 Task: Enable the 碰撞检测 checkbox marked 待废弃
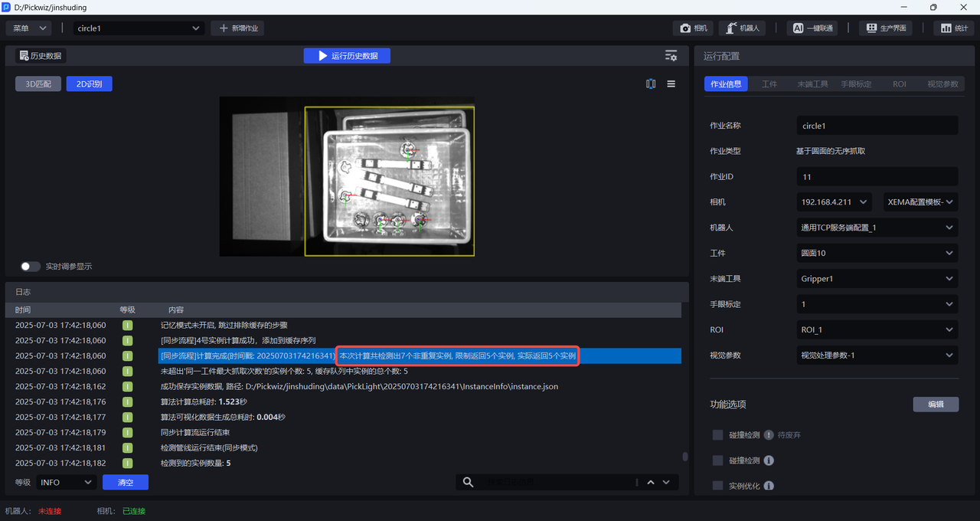pos(717,435)
